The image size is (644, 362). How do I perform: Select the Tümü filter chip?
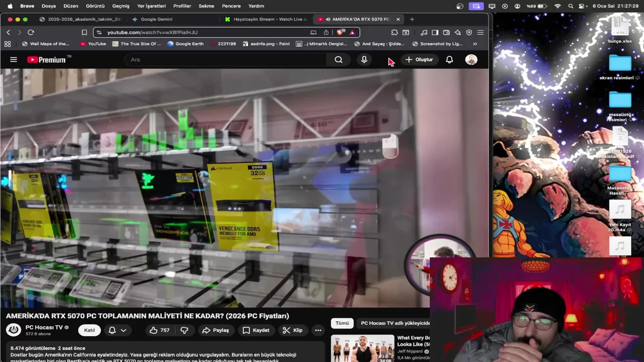coord(342,323)
